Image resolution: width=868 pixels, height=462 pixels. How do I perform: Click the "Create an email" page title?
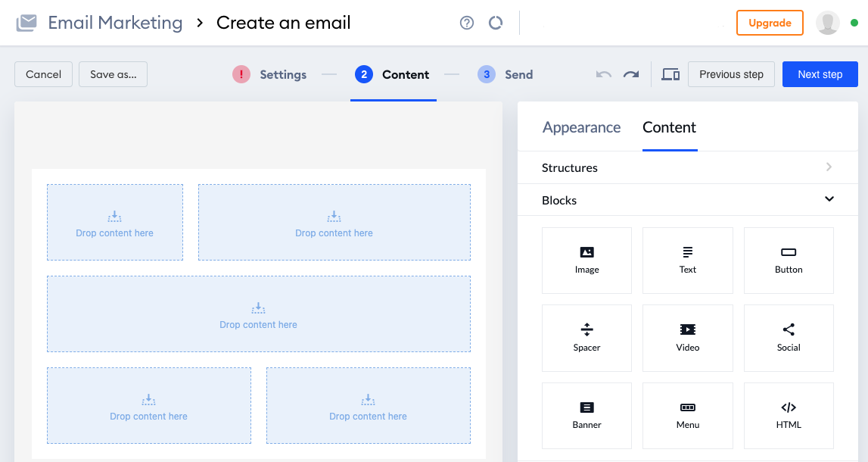284,23
